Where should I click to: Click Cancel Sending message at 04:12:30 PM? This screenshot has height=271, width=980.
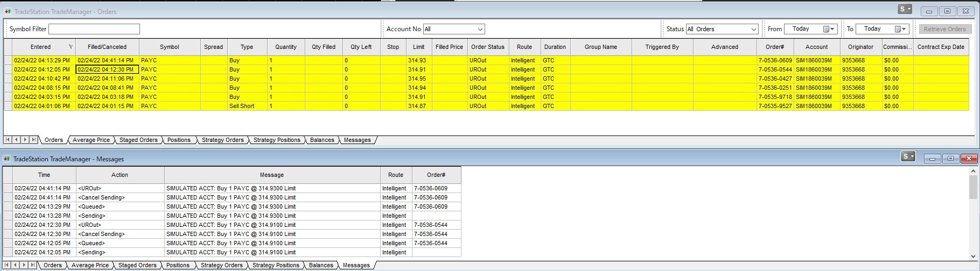(x=232, y=234)
